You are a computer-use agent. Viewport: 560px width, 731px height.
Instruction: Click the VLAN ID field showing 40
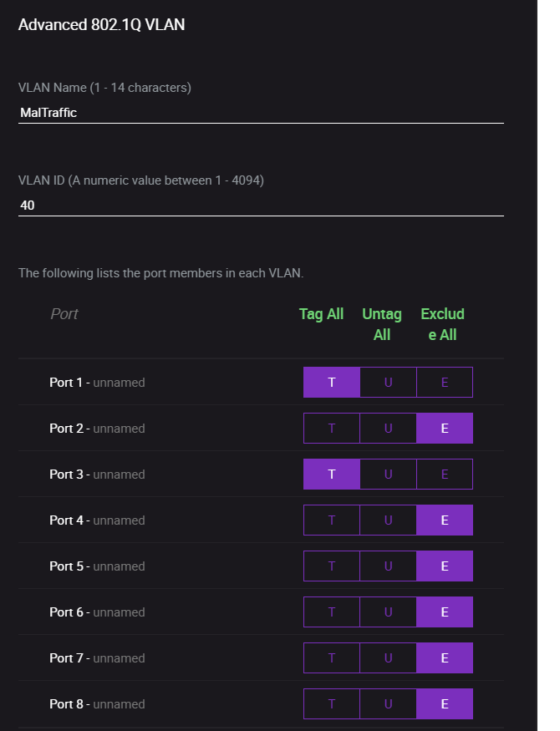(x=261, y=205)
